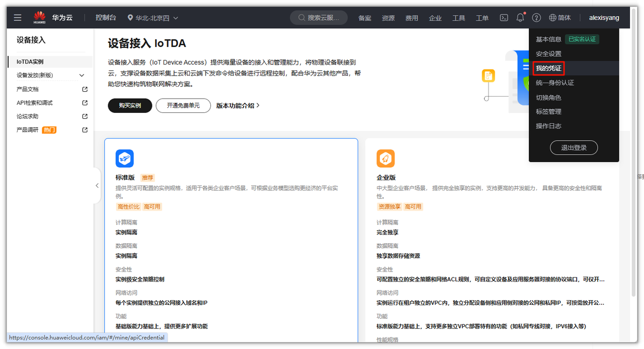Open external link icon for API检索和调试

[85, 103]
